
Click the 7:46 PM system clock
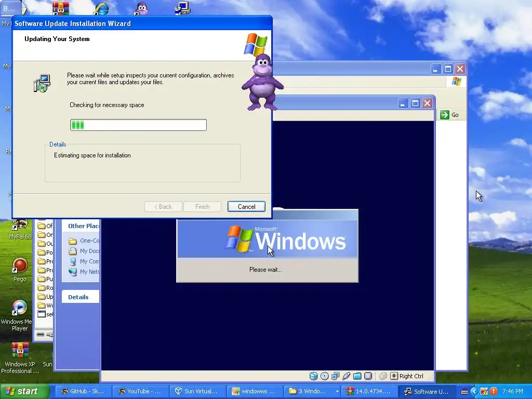coord(513,391)
